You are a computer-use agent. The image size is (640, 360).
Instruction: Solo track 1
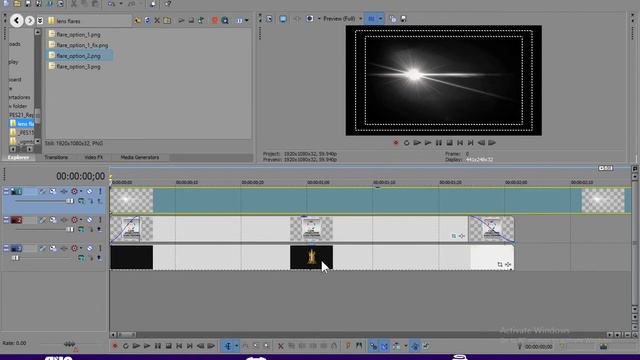(x=100, y=191)
